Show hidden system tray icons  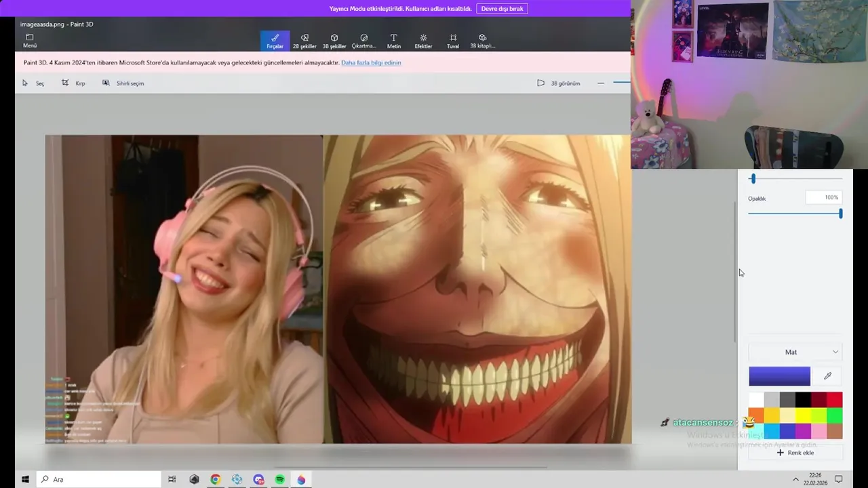click(795, 479)
